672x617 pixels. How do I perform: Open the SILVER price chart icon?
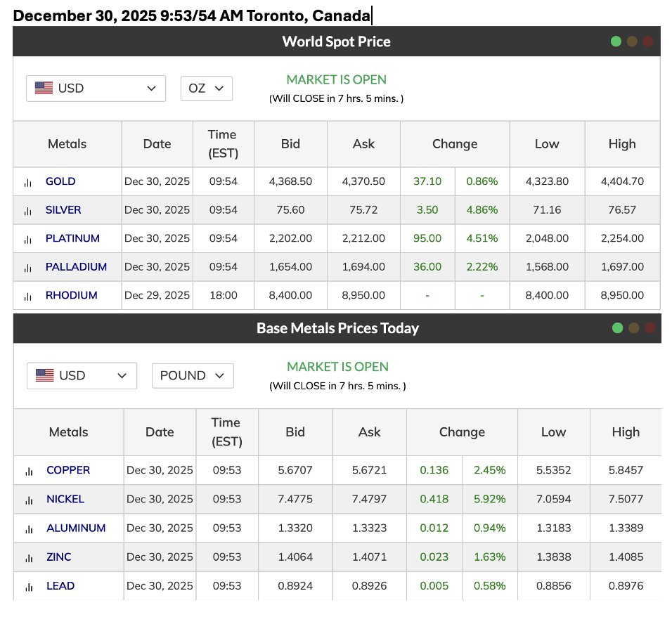(27, 210)
